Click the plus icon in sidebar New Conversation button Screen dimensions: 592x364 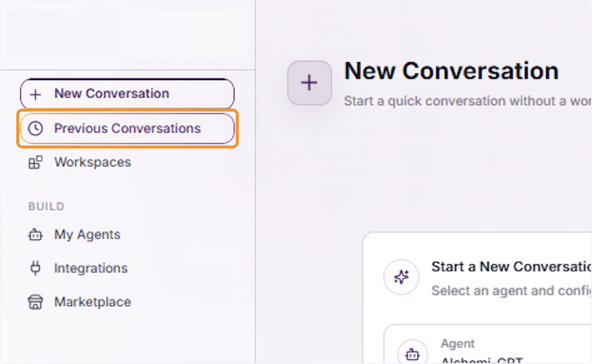[36, 94]
